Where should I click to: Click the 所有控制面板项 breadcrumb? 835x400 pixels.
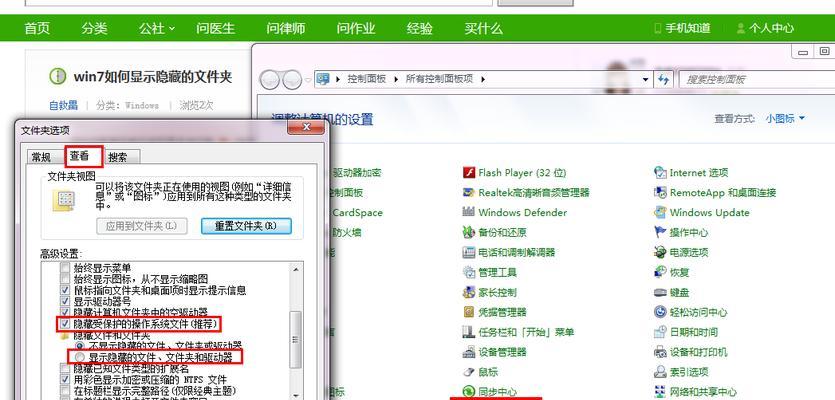[x=439, y=79]
